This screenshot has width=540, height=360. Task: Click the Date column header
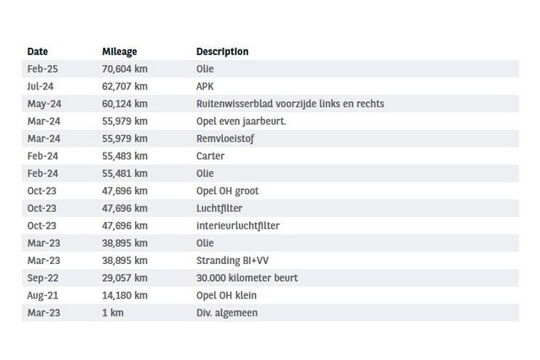(x=38, y=52)
